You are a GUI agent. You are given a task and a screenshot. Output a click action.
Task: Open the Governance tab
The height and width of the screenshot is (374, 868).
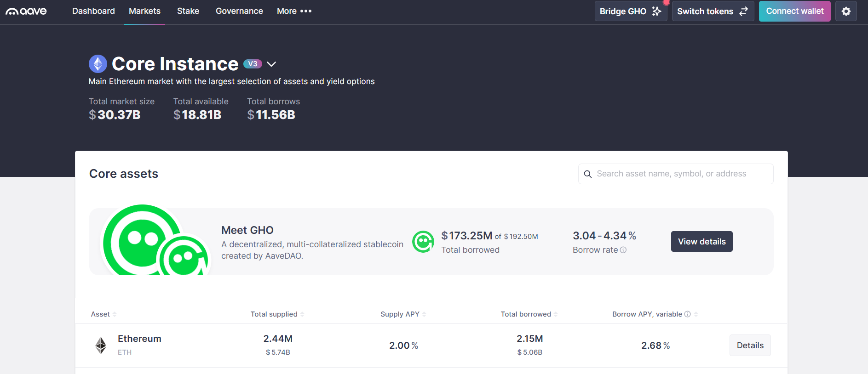point(239,11)
